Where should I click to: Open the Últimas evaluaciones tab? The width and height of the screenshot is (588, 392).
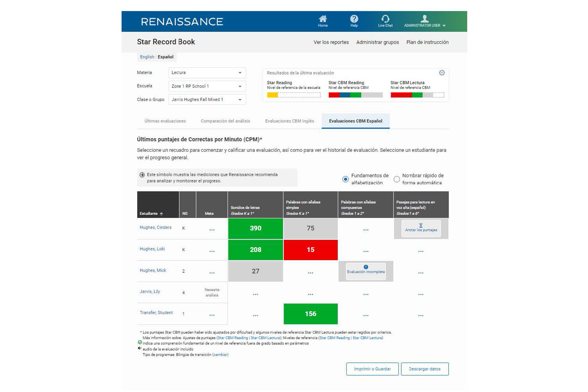click(165, 121)
